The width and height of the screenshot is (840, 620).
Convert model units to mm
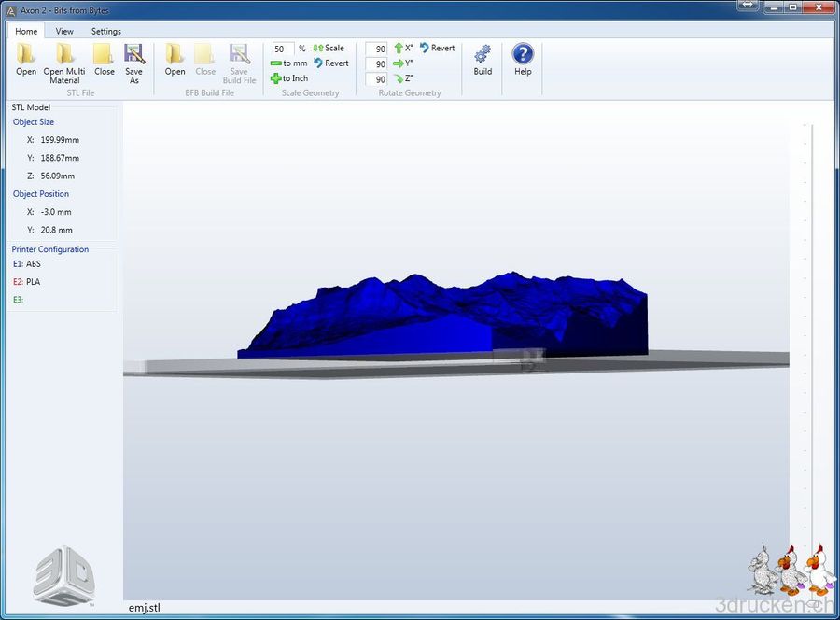pos(289,63)
